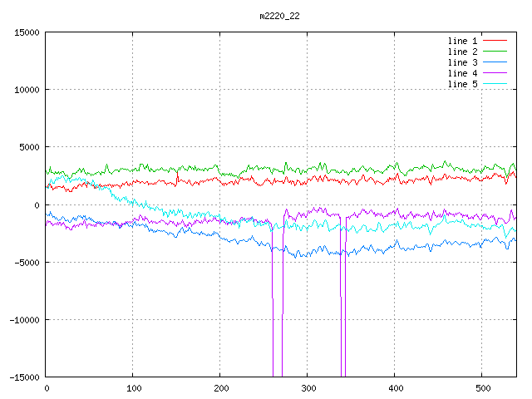Click the 10000 label on the y-axis
The width and height of the screenshot is (532, 399).
[x=26, y=90]
